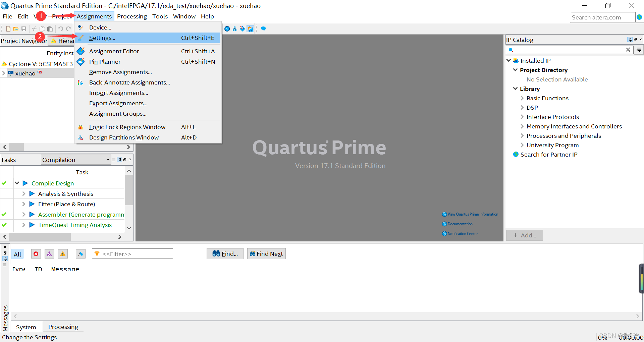Expand Basic Functions in IP Catalog
This screenshot has width=644, height=342.
click(x=522, y=98)
